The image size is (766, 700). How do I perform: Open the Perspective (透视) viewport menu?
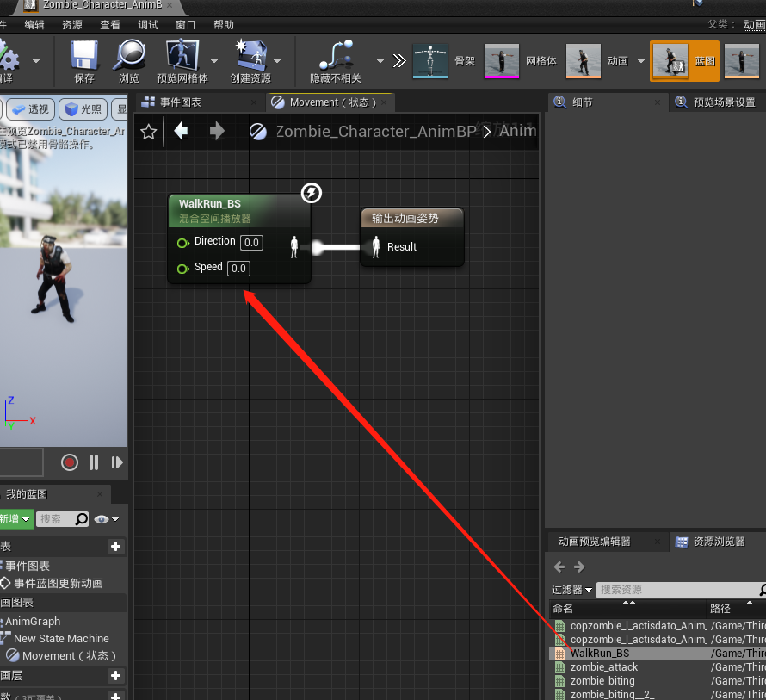click(x=31, y=109)
